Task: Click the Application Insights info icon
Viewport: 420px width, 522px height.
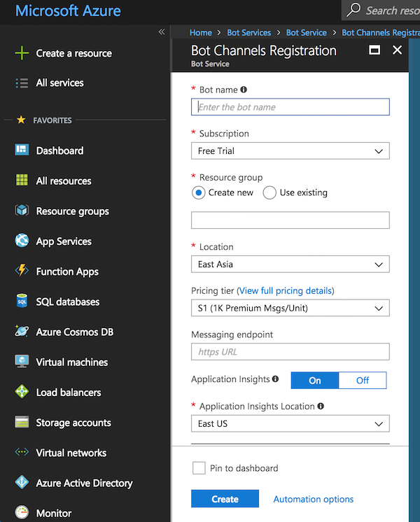Action: click(275, 379)
